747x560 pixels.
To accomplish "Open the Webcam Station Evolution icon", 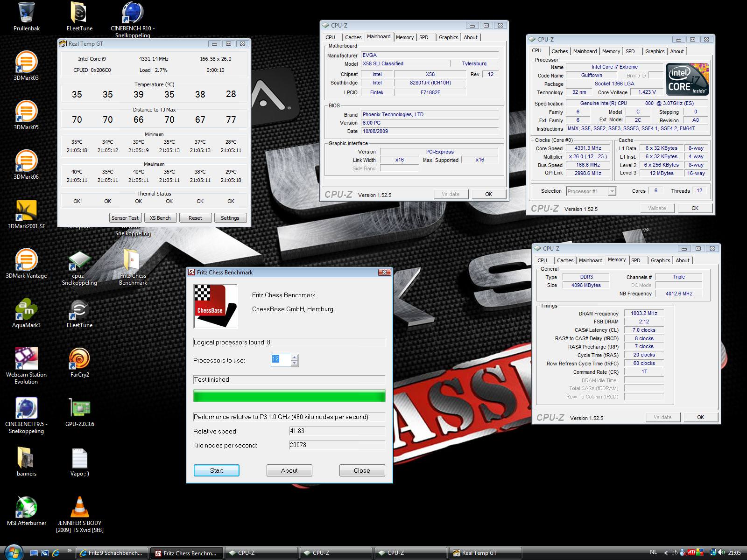I will pyautogui.click(x=26, y=358).
